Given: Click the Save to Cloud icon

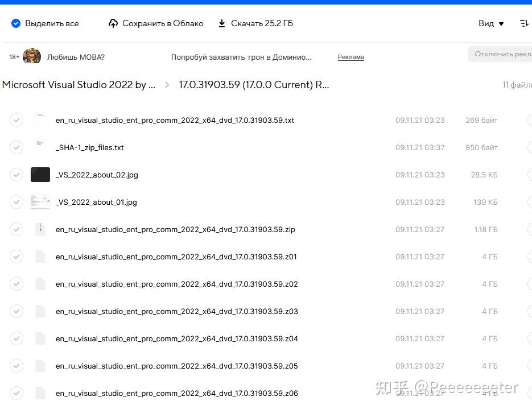Looking at the screenshot, I should [113, 23].
